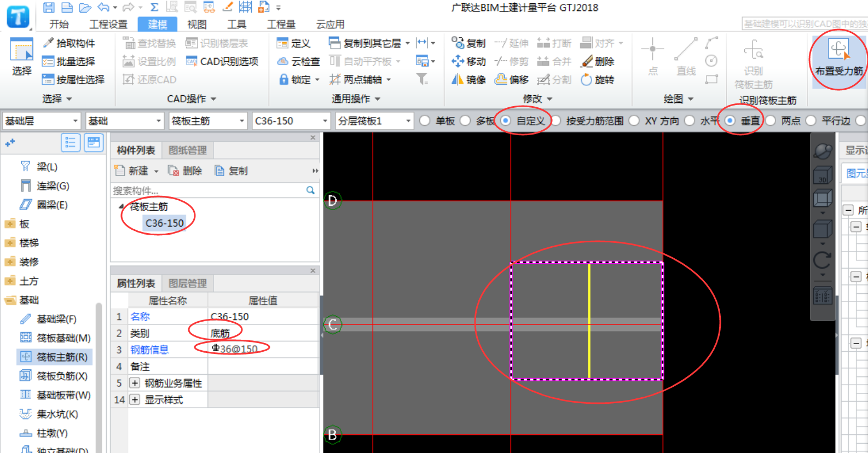The image size is (868, 453).
Task: Open the 新建 dropdown arrow
Action: click(x=156, y=171)
